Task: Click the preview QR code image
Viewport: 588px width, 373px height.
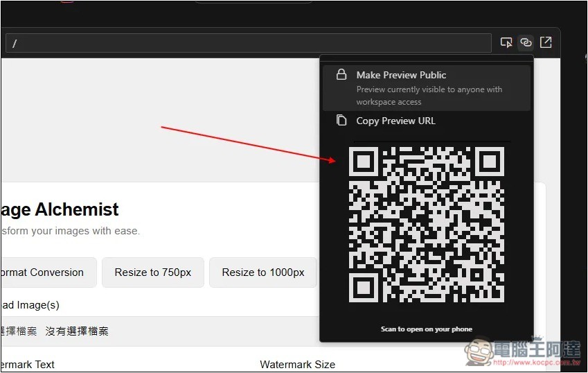Action: 426,225
